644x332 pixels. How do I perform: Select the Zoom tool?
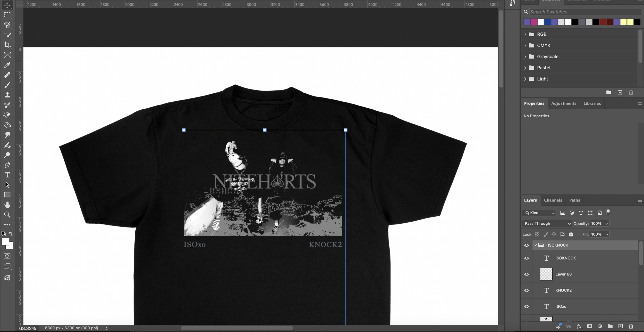pyautogui.click(x=7, y=215)
